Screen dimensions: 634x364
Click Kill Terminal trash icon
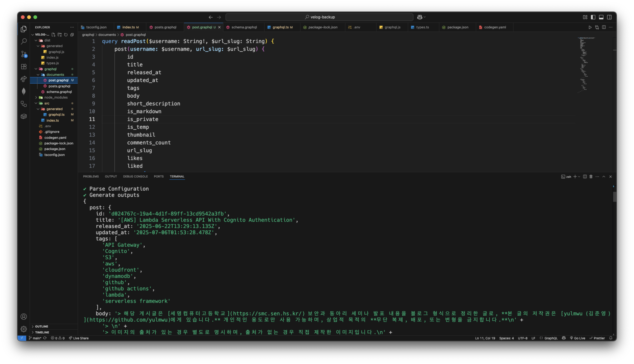tap(591, 177)
